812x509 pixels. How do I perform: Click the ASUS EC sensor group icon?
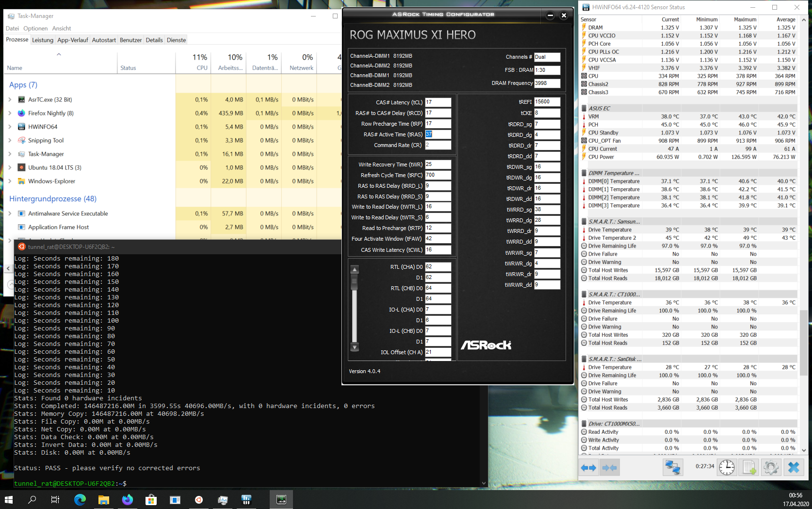click(584, 108)
